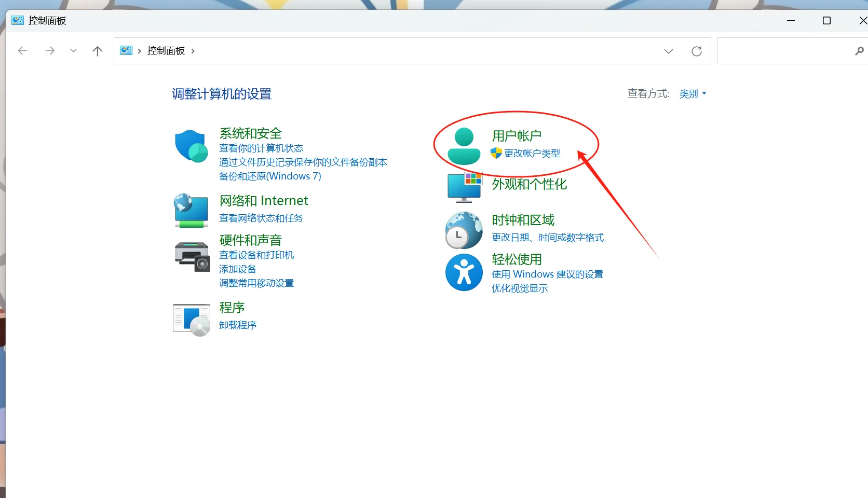
Task: Open the 网络和 Internet category link
Action: [264, 201]
